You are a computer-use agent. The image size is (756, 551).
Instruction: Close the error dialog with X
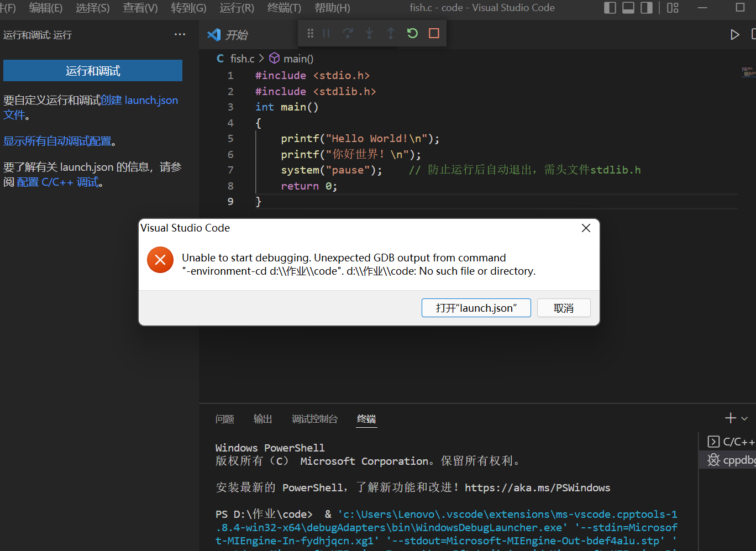[586, 228]
